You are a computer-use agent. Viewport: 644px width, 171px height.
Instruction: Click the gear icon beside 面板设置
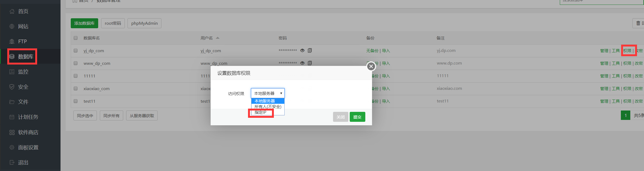[12, 147]
